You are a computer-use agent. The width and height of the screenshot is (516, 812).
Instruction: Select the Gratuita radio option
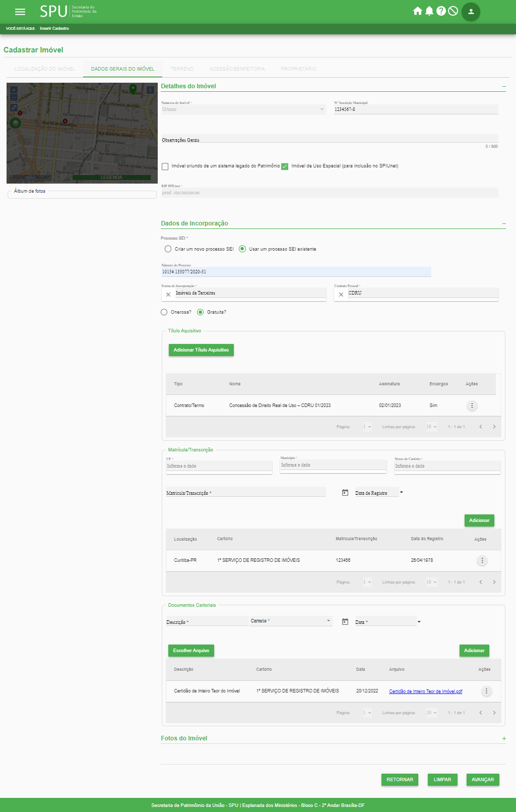pos(200,312)
